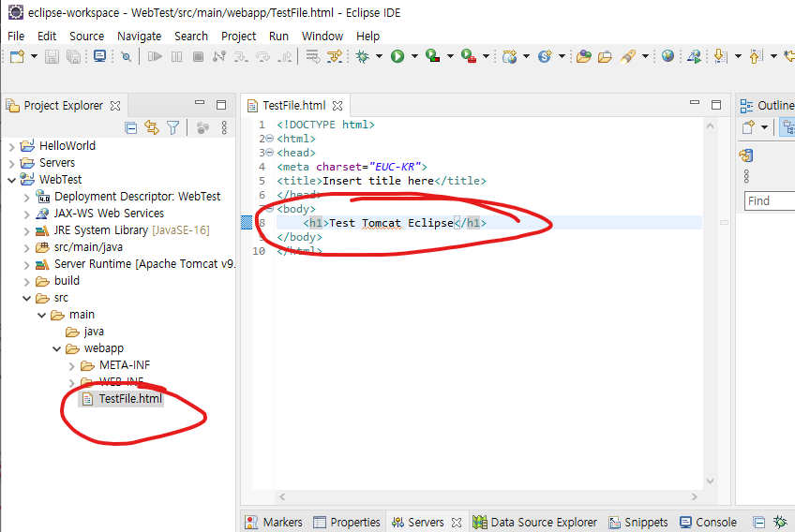
Task: Switch to the Properties tab
Action: (x=347, y=522)
